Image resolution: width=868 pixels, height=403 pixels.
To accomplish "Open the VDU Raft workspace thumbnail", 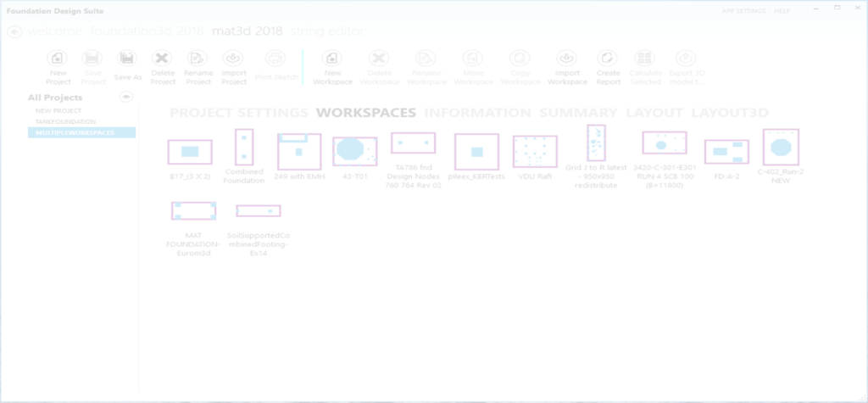I will pos(535,151).
